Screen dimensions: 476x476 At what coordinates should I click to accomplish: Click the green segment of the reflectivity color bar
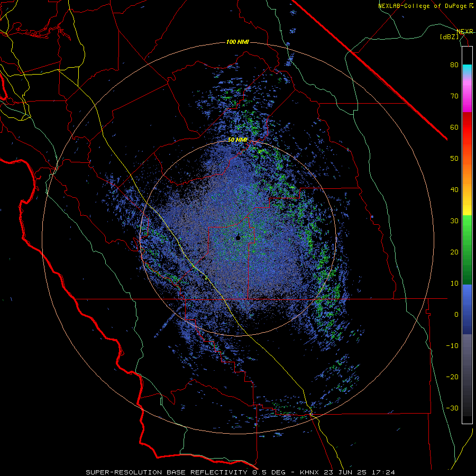tap(467, 250)
